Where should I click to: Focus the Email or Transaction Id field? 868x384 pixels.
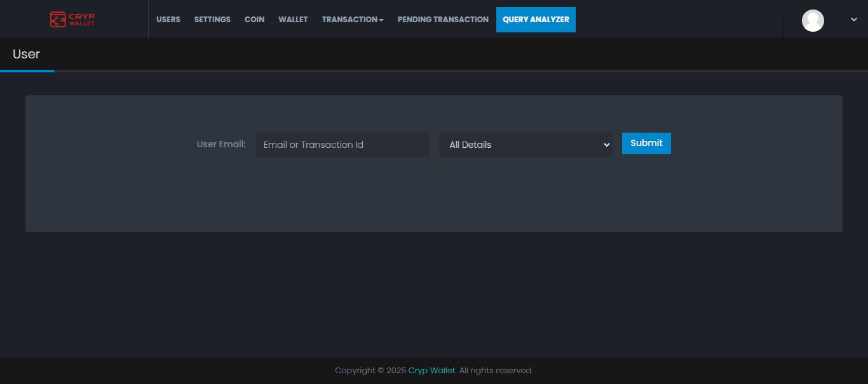[342, 145]
